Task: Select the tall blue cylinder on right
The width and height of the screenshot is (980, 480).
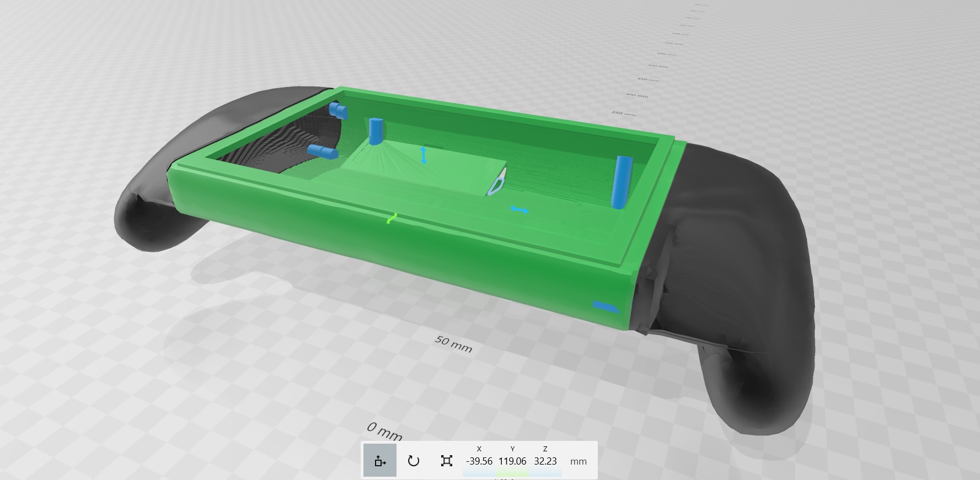Action: pyautogui.click(x=622, y=182)
